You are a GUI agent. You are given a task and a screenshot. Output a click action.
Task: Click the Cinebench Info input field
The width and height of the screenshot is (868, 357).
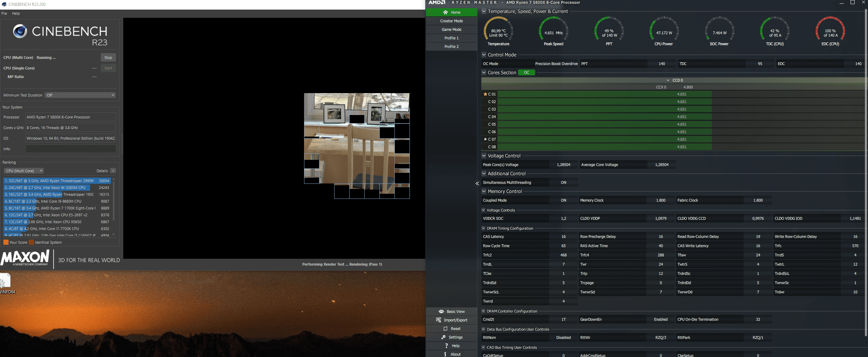[x=71, y=149]
